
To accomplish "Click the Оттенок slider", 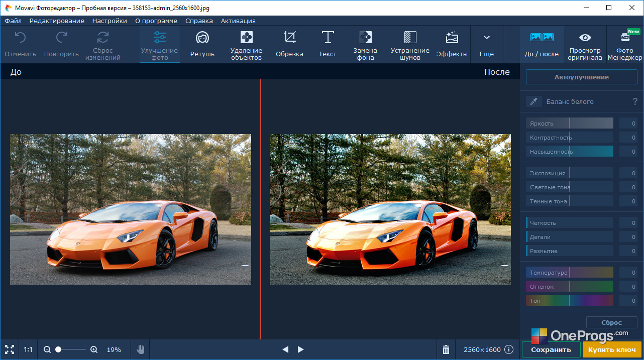I will click(570, 286).
